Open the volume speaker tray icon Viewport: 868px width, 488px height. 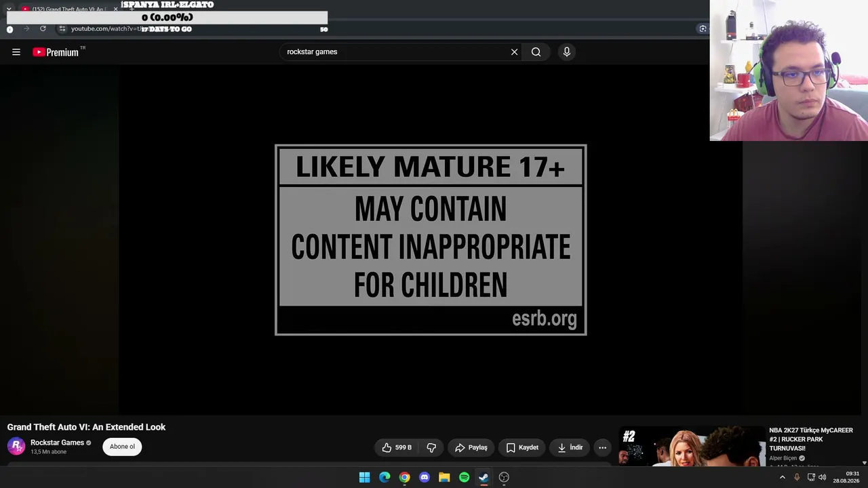(823, 477)
